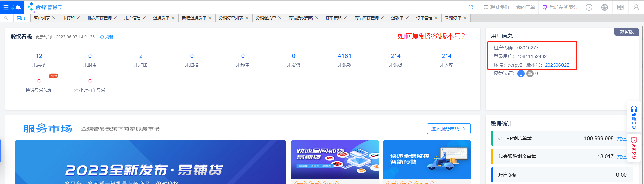Click 进入服务市场 button

pyautogui.click(x=448, y=129)
